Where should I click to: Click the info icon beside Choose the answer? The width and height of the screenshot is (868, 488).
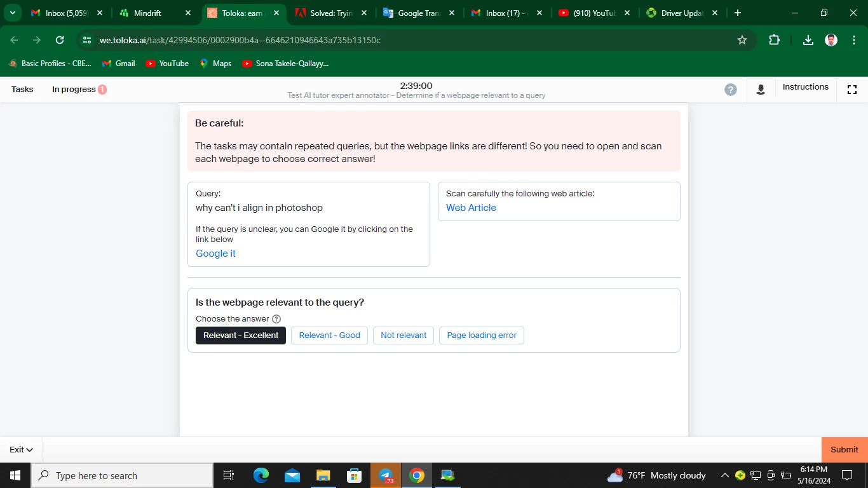(x=276, y=319)
